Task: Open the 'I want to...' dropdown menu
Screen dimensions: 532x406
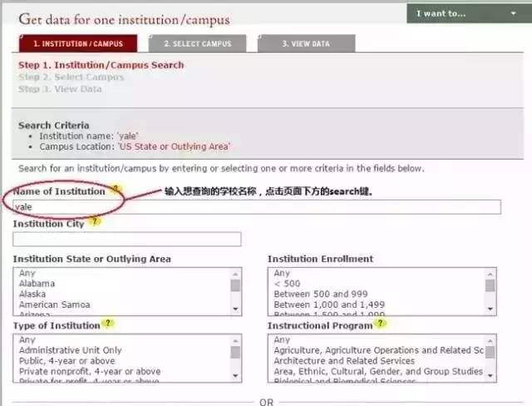Action: pos(469,13)
